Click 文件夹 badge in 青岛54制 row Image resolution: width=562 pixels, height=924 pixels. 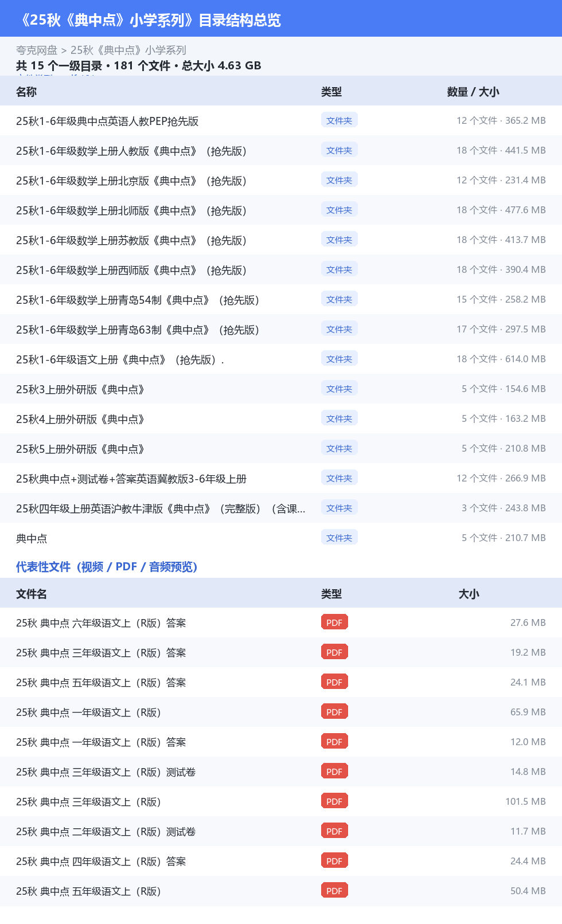(x=339, y=299)
